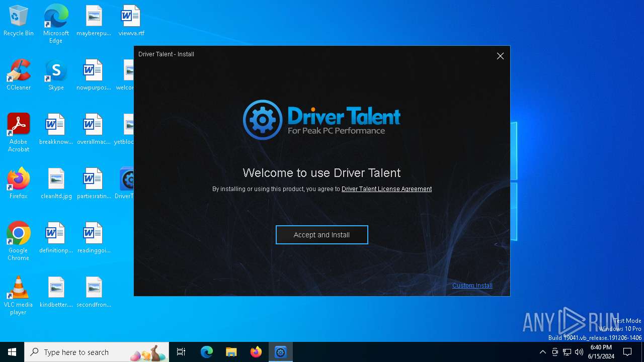Open the viewva.rtf document
The height and width of the screenshot is (362, 644).
pyautogui.click(x=131, y=21)
